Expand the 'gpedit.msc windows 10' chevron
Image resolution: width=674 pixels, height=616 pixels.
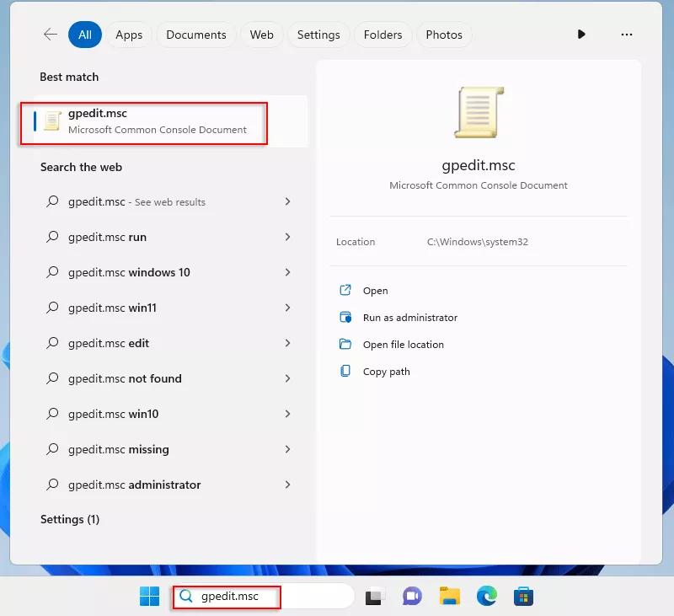[287, 272]
